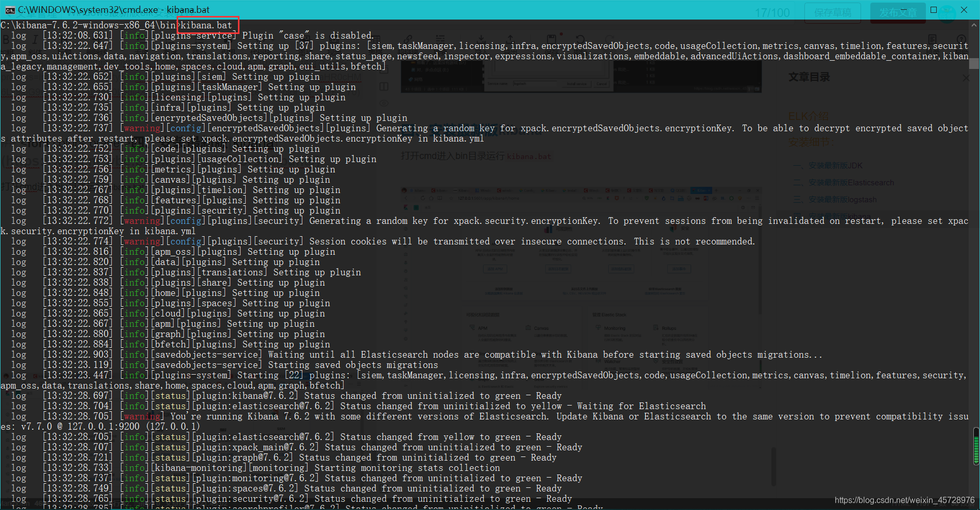The width and height of the screenshot is (980, 510).
Task: Click the plugin:xpack_main@7.6.2 status line
Action: tap(297, 447)
